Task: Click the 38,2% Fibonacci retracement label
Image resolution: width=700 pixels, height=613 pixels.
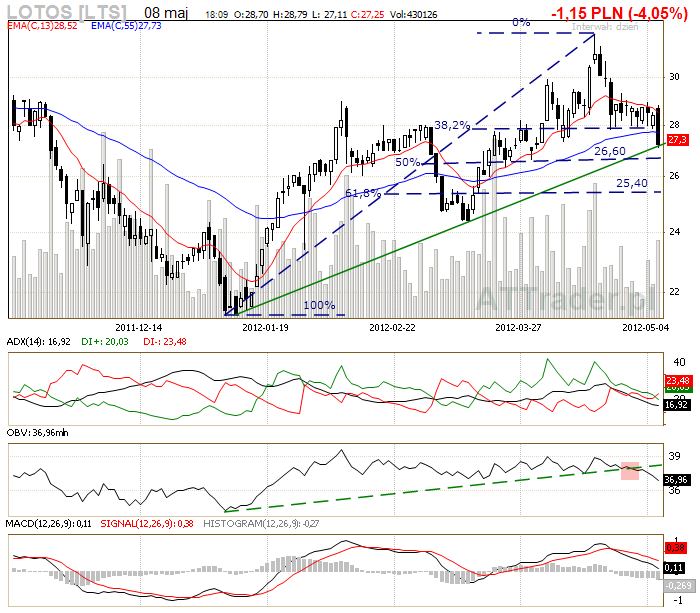Action: pos(452,125)
